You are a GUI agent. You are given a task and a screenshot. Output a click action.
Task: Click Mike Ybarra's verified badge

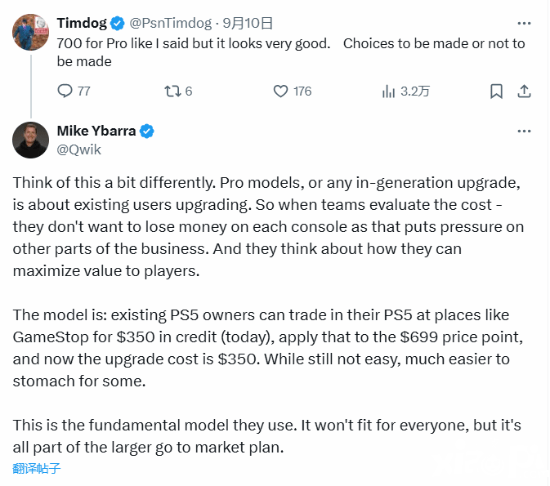(147, 131)
